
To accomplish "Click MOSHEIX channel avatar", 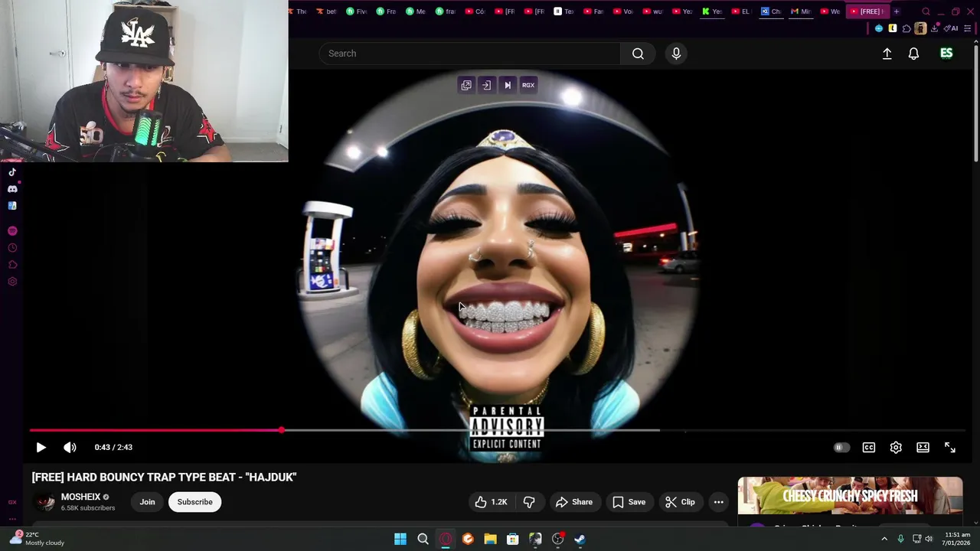I will (45, 502).
